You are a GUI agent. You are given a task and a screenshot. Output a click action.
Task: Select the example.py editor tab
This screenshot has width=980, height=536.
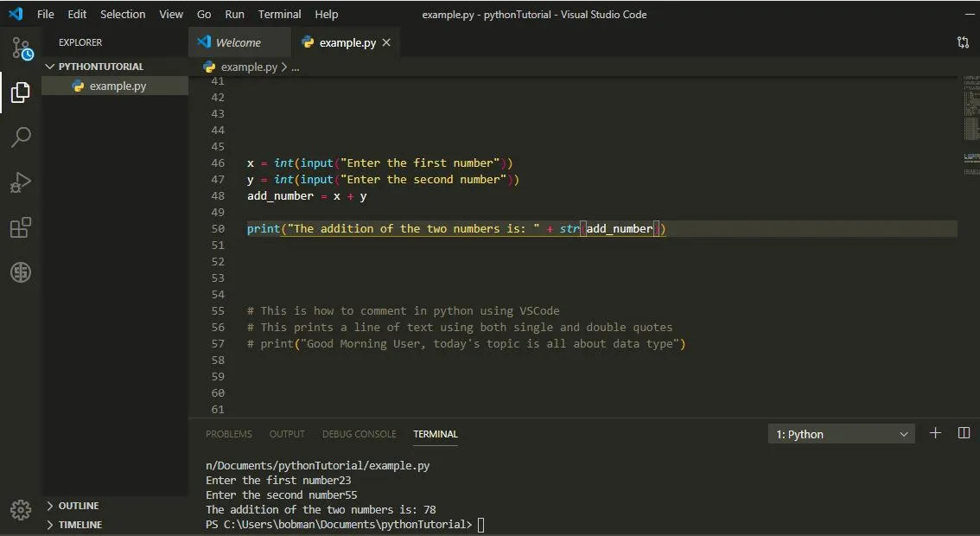tap(345, 42)
